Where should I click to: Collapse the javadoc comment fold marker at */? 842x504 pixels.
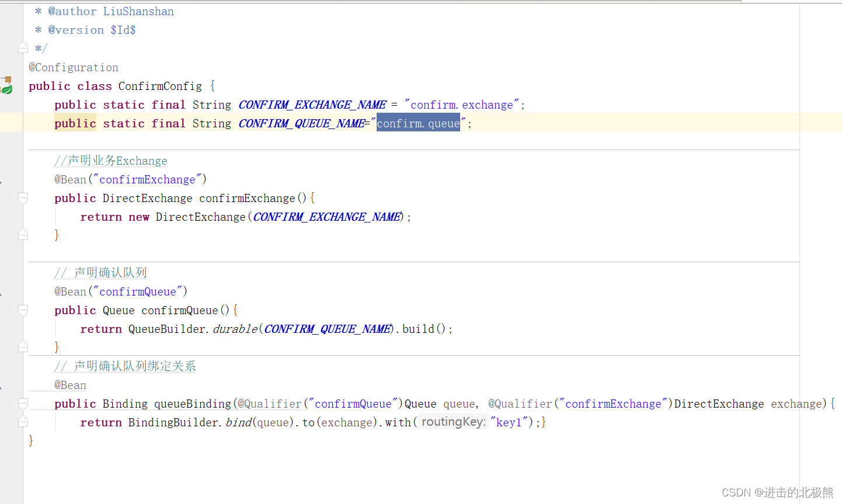coord(23,48)
